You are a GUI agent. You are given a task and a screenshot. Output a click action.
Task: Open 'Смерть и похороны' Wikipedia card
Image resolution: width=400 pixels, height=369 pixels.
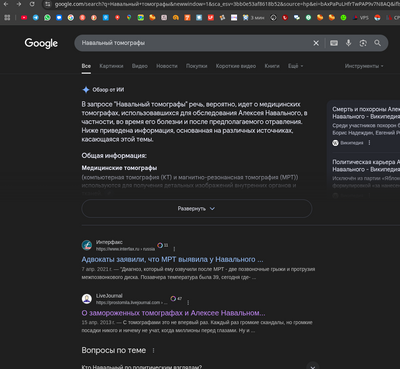point(366,113)
